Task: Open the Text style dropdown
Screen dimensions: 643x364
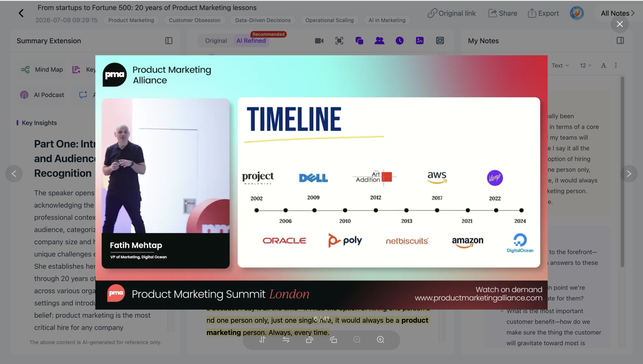Action: [x=560, y=66]
